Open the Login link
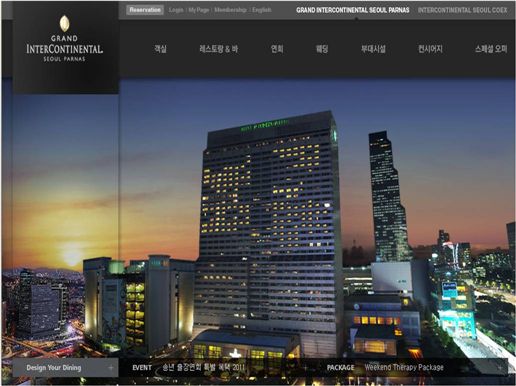 click(176, 10)
